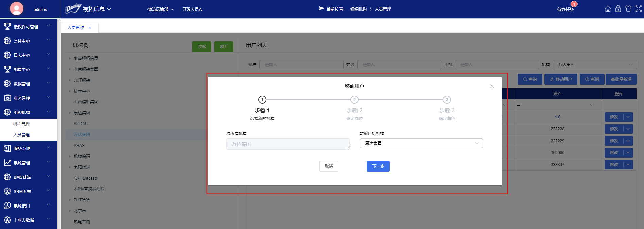Image resolution: width=644 pixels, height=229 pixels.
Task: Click the 工业大数据 gear icon
Action: (x=7, y=219)
